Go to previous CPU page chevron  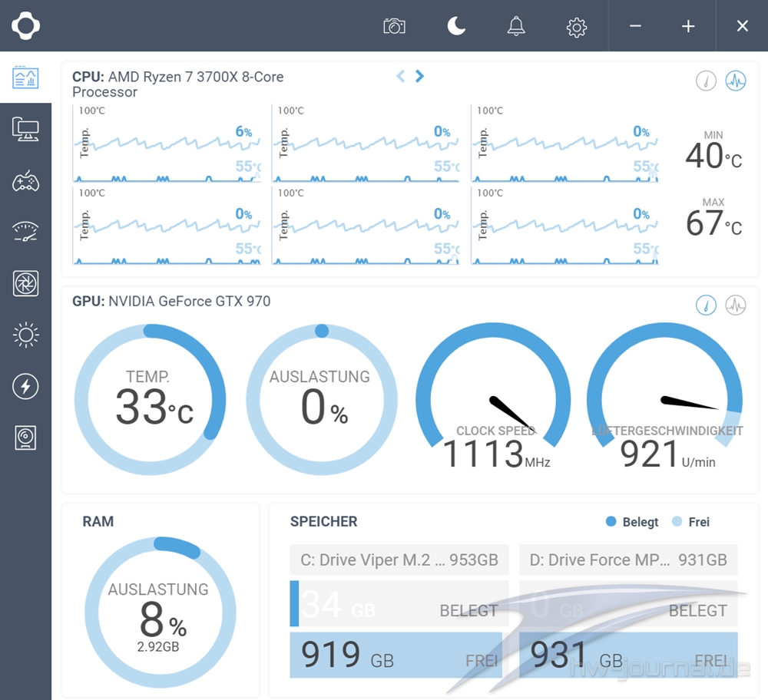point(401,76)
